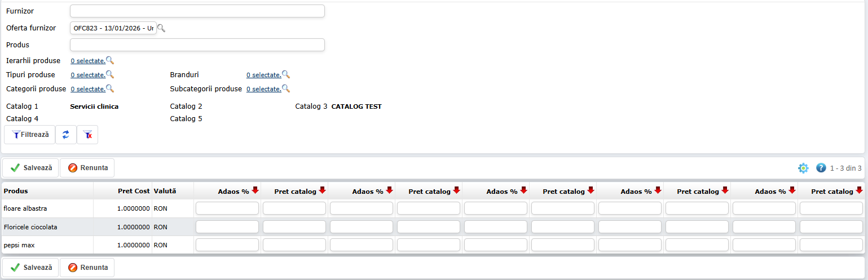This screenshot has width=868, height=280.
Task: Click the Tipuri produse '0 selectate' link
Action: [87, 75]
